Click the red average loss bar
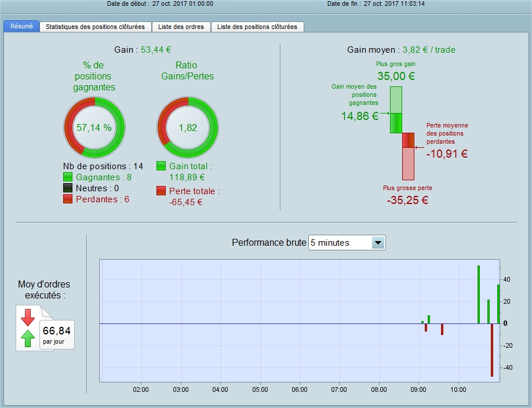 pyautogui.click(x=408, y=156)
